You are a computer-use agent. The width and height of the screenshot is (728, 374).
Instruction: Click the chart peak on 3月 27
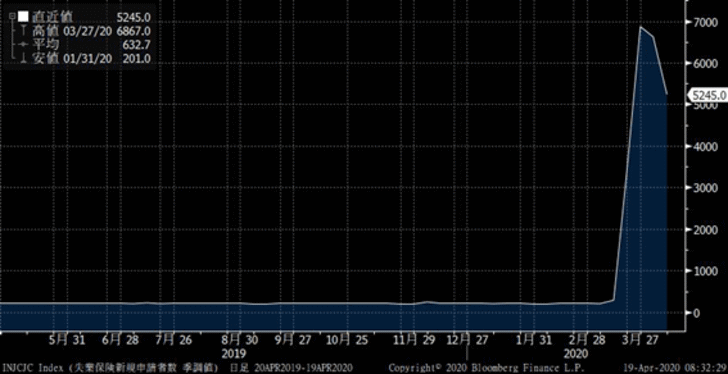point(641,27)
